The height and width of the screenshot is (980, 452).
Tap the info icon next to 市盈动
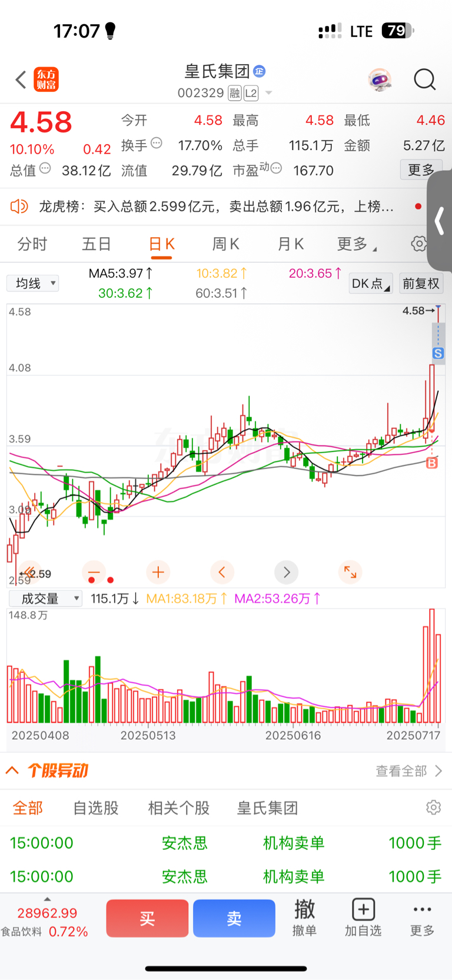(x=276, y=168)
